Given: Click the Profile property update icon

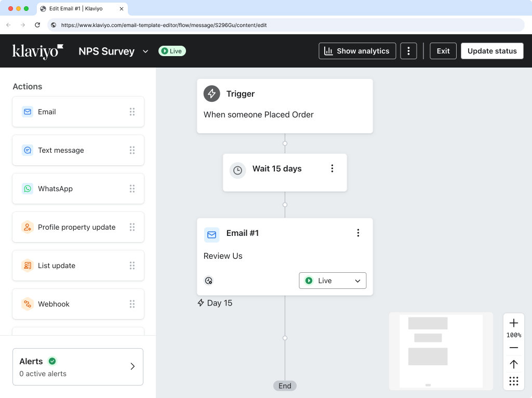Looking at the screenshot, I should [27, 227].
